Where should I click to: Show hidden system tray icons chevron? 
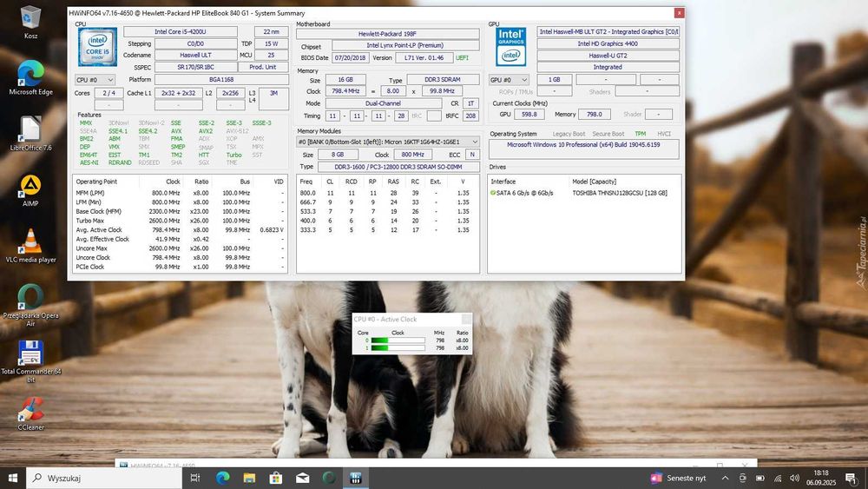coord(725,478)
